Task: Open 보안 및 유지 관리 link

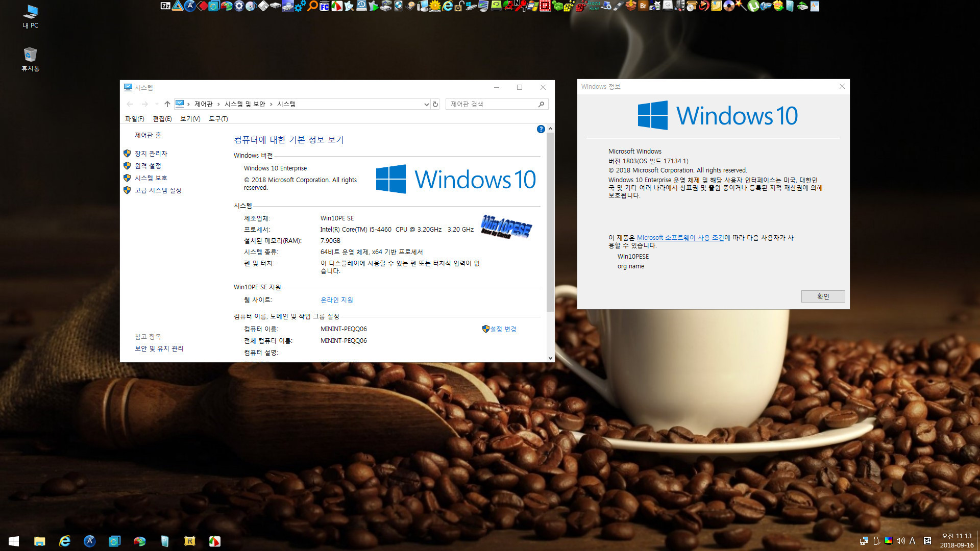Action: 159,348
